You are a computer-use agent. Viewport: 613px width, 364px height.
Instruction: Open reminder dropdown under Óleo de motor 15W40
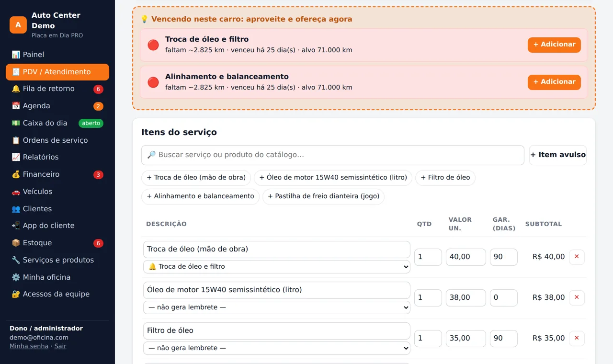(277, 307)
